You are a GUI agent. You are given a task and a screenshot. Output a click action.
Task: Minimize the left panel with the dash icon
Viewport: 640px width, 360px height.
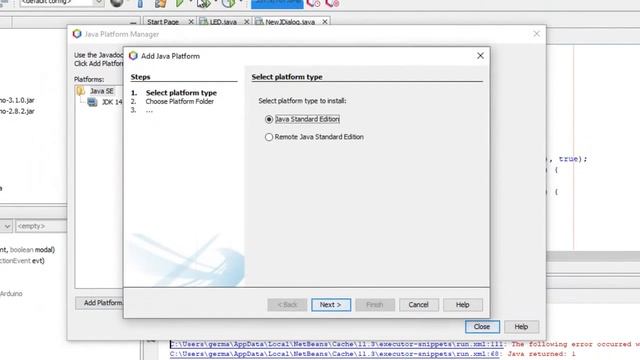133,23
